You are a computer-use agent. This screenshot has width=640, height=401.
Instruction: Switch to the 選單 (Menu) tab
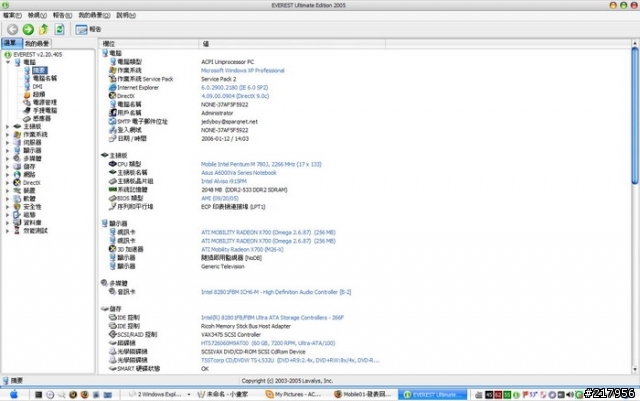tap(11, 43)
